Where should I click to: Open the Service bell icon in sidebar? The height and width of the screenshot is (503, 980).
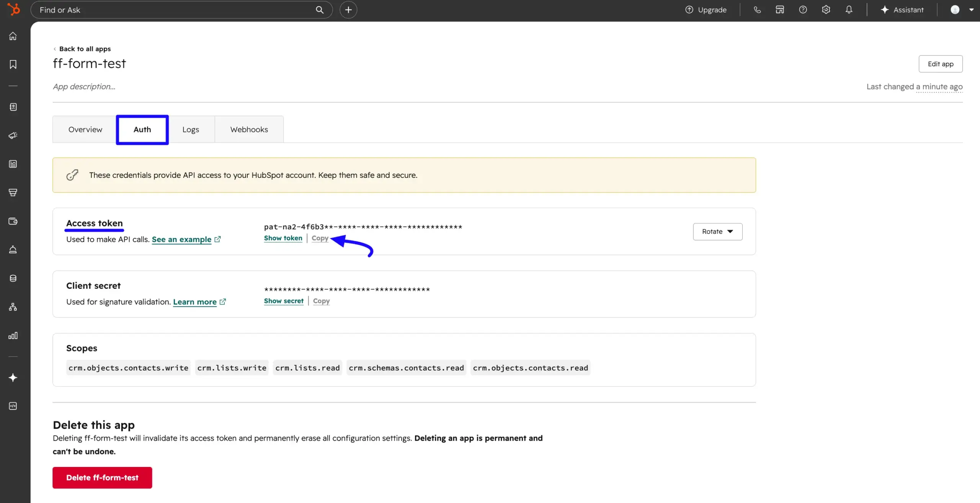(13, 250)
